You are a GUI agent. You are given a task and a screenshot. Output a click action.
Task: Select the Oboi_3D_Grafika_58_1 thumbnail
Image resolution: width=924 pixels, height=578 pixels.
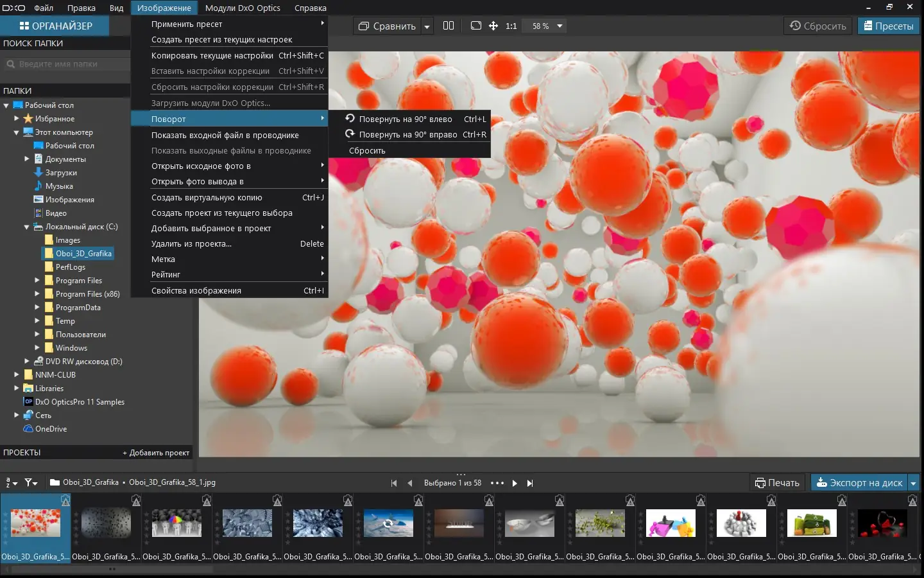(x=35, y=523)
